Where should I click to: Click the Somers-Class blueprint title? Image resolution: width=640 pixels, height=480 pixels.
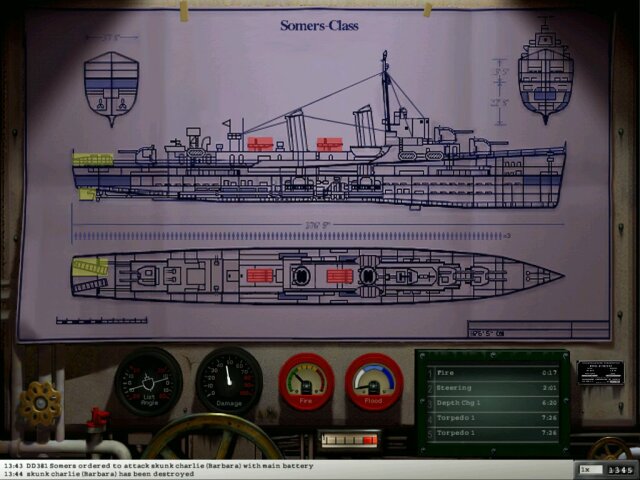pyautogui.click(x=320, y=26)
